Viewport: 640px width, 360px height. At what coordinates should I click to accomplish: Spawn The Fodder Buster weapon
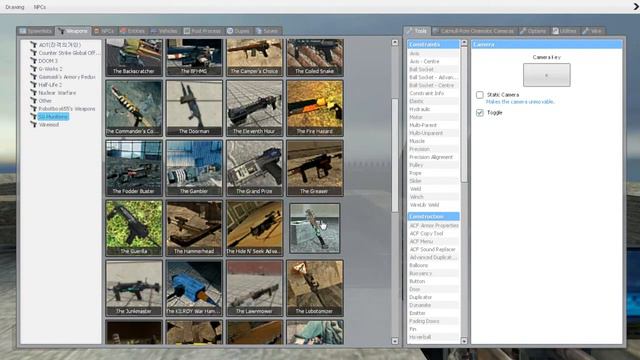click(x=134, y=168)
